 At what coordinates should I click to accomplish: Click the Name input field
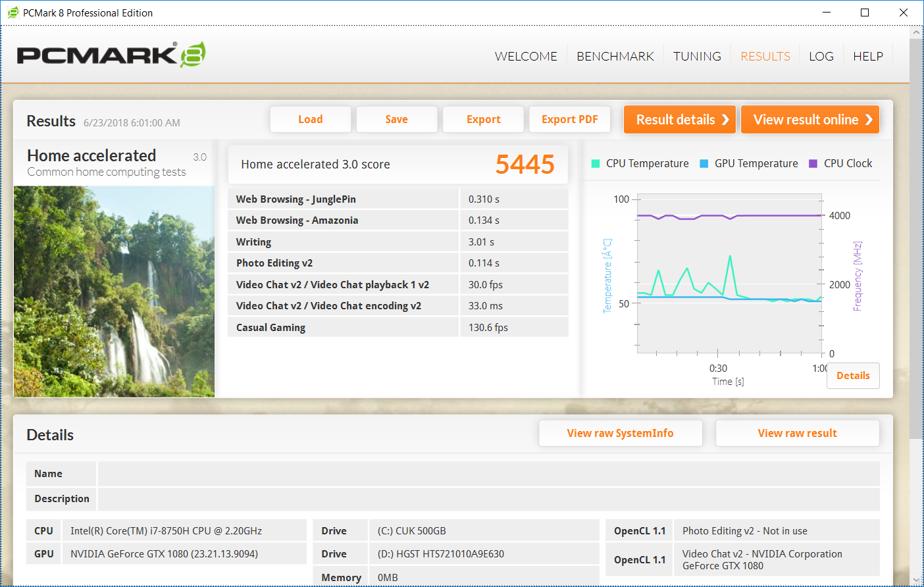click(x=488, y=474)
